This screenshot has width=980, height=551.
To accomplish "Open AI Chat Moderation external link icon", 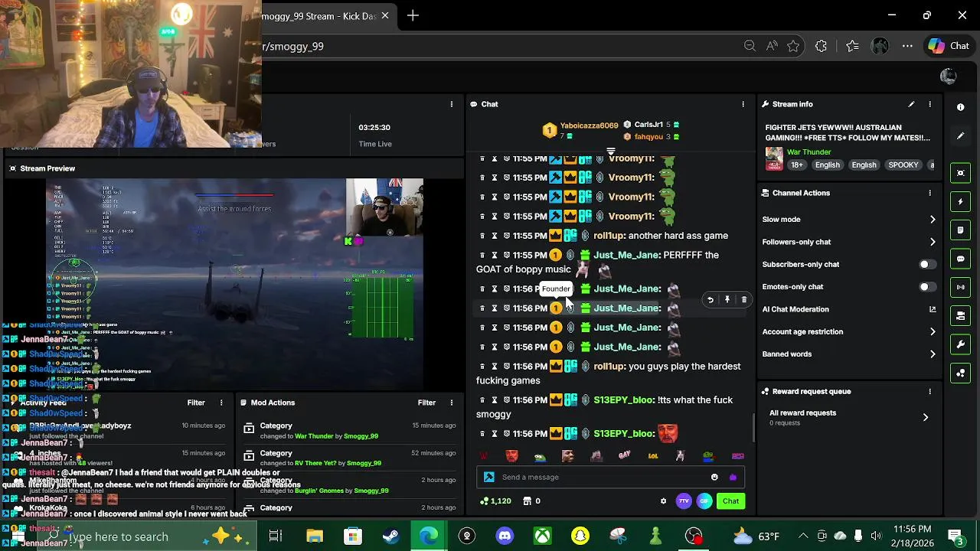I will point(933,309).
